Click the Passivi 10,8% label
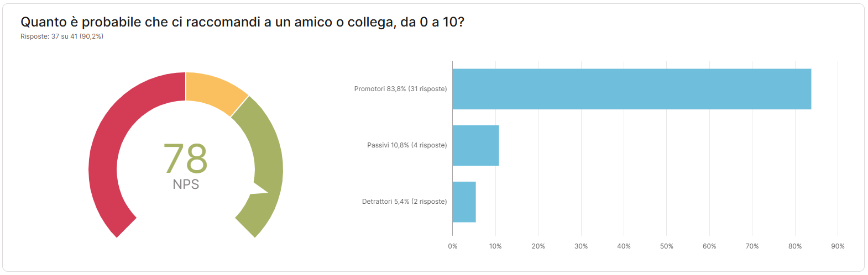Image resolution: width=868 pixels, height=275 pixels. [407, 145]
